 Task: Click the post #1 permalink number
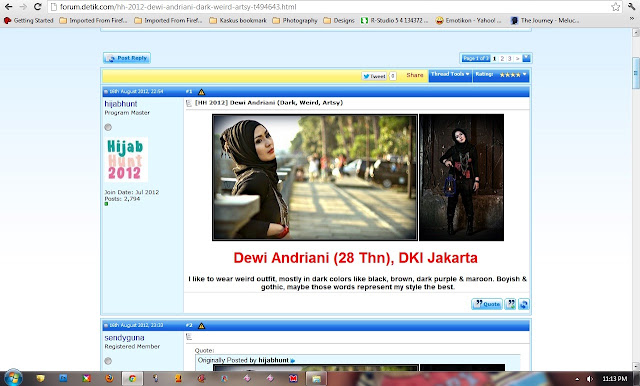pos(189,92)
